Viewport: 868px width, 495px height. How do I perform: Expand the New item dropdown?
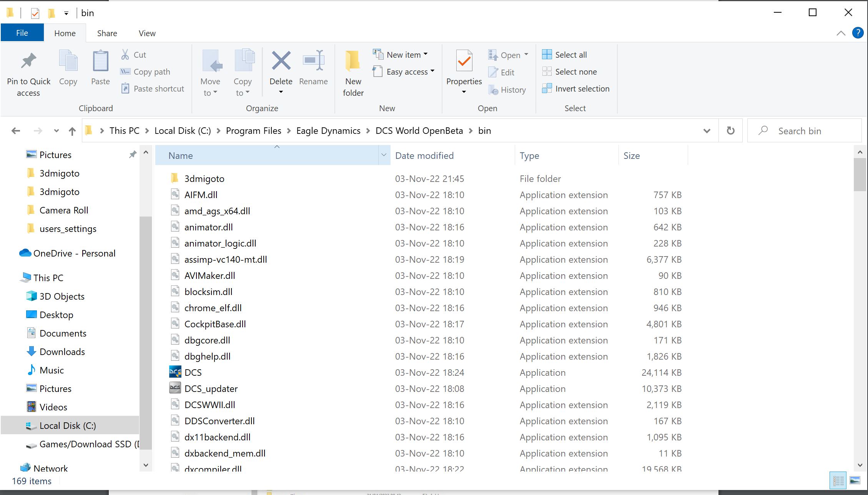[426, 55]
